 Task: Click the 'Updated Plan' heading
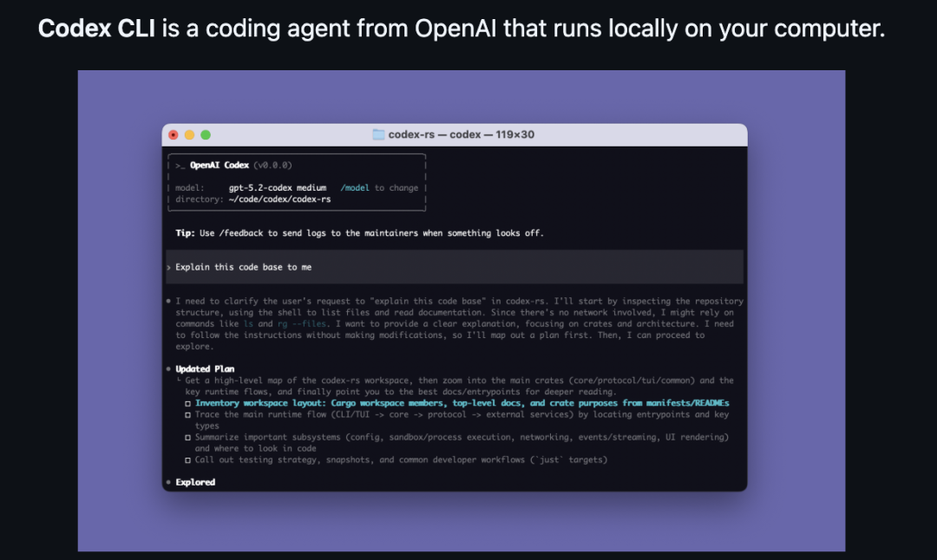coord(205,369)
